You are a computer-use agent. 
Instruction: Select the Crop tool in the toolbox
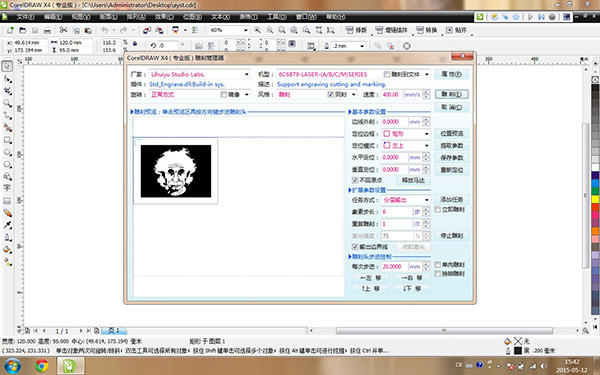click(x=7, y=91)
